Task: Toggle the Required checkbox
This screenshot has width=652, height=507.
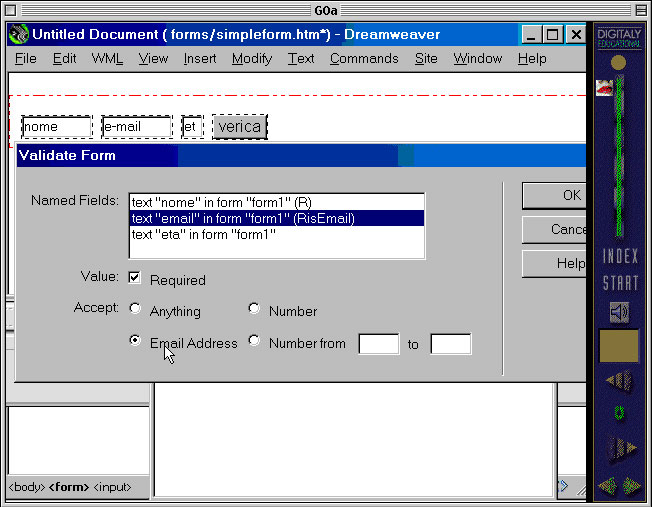Action: coord(134,277)
